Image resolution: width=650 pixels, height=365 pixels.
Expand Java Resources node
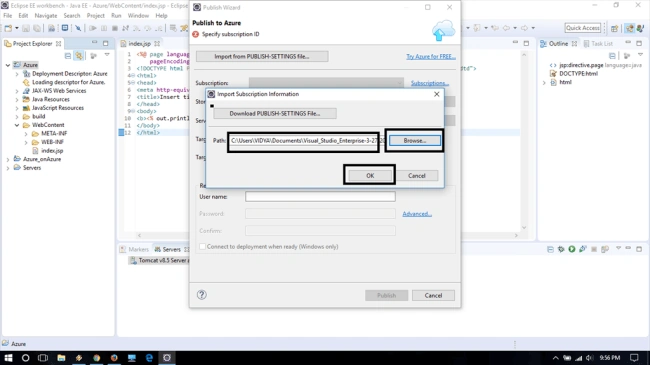(17, 100)
